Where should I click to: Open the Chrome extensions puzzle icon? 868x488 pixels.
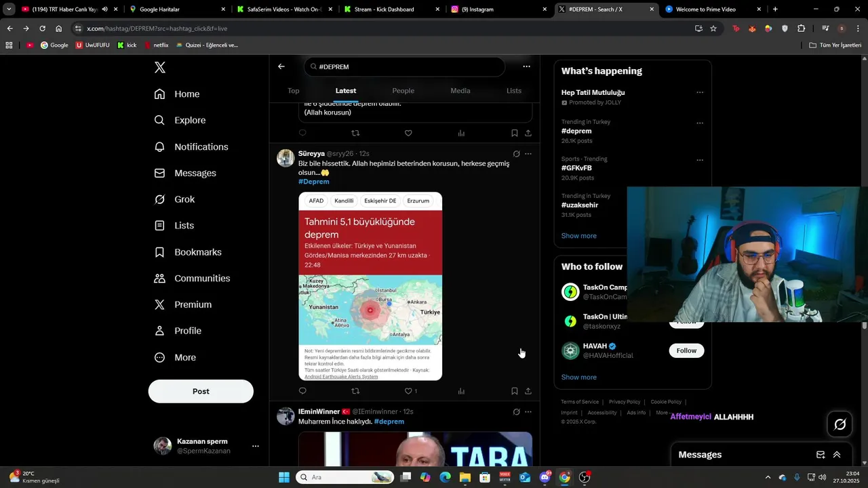[802, 28]
